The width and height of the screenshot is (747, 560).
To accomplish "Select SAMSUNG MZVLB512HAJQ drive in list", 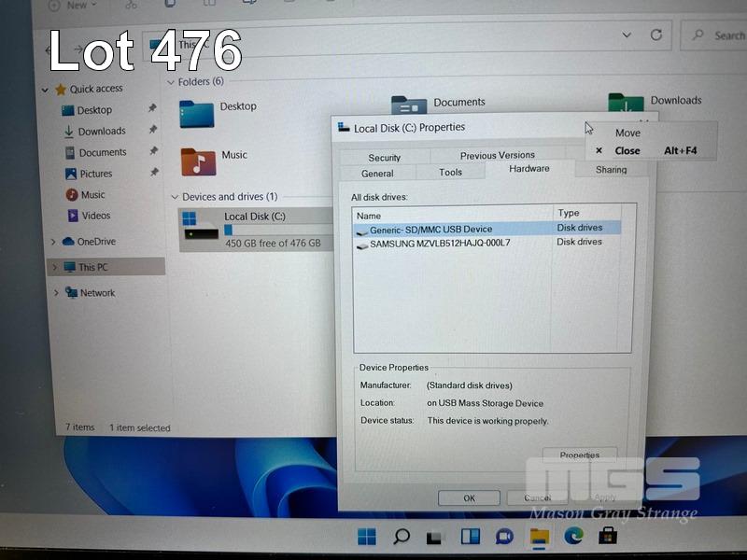I will 439,244.
